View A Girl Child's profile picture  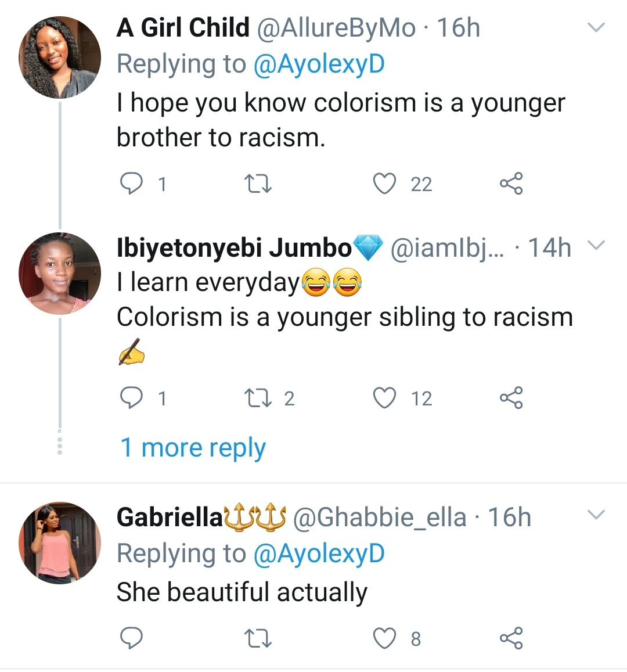point(60,57)
